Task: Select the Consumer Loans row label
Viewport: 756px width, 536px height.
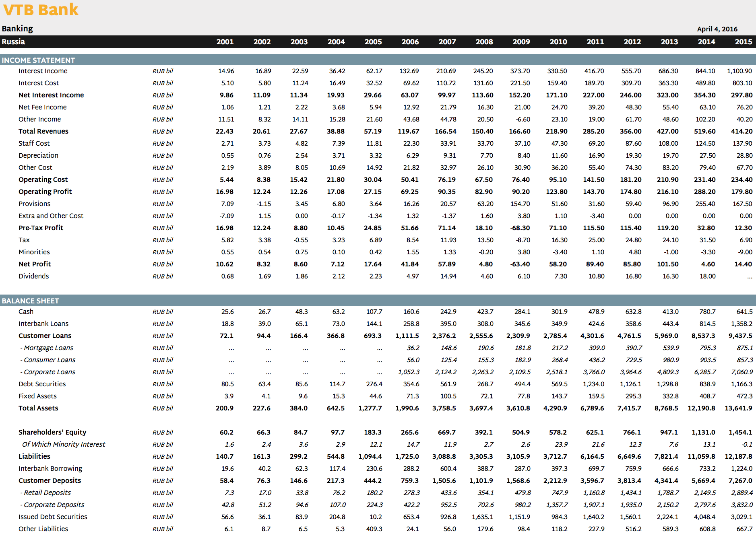Action: [48, 360]
